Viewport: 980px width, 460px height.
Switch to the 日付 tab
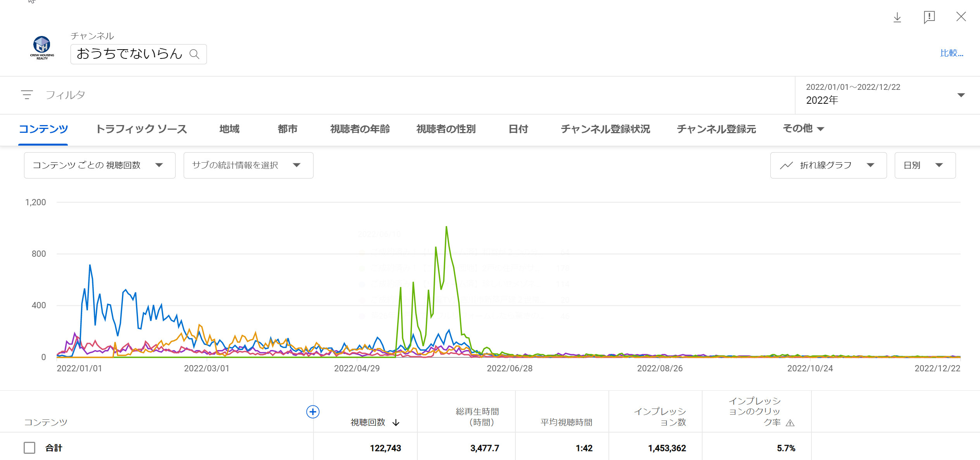518,129
